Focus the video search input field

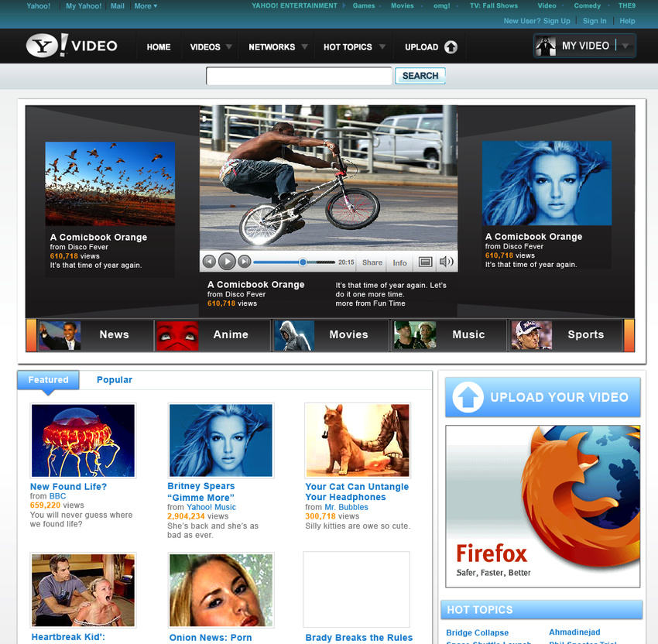tap(299, 76)
